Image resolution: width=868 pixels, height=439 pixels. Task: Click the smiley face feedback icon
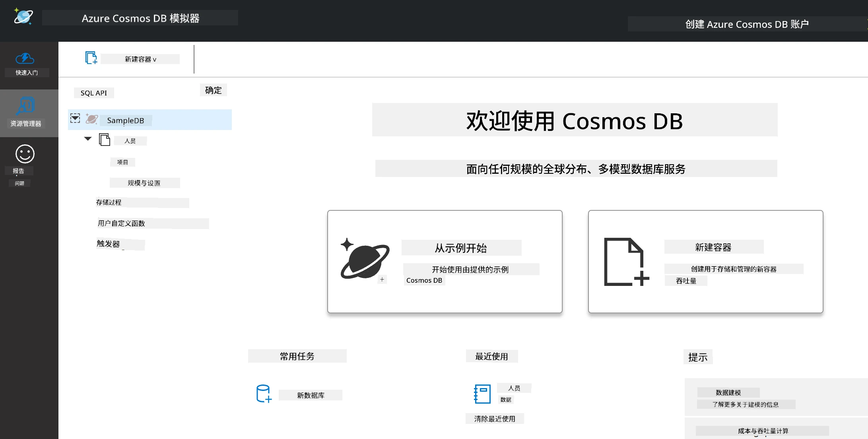(x=25, y=154)
